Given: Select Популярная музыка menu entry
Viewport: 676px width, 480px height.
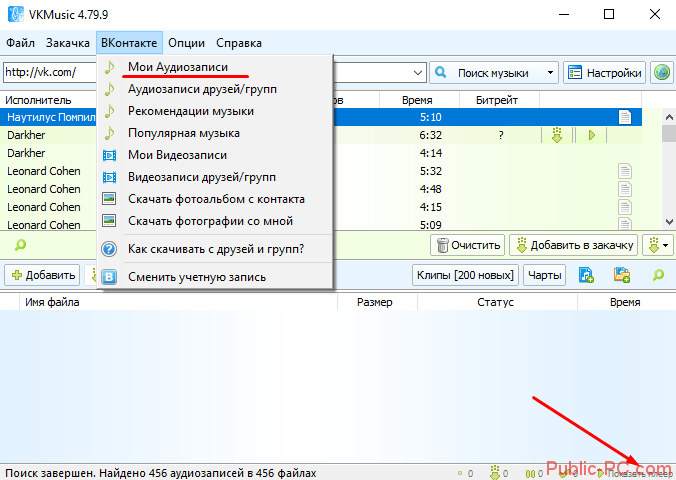Looking at the screenshot, I should pos(215,133).
